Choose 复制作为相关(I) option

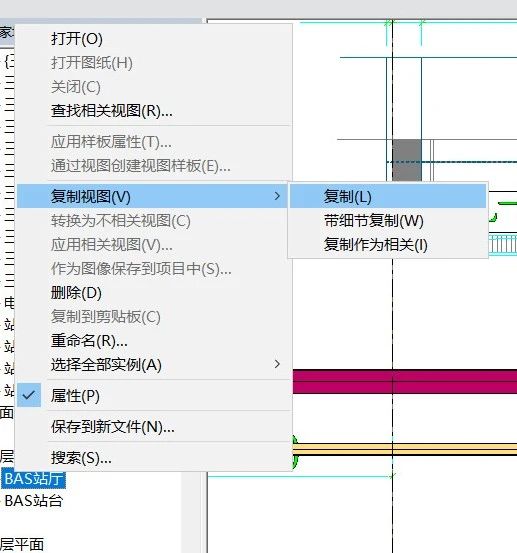(388, 245)
